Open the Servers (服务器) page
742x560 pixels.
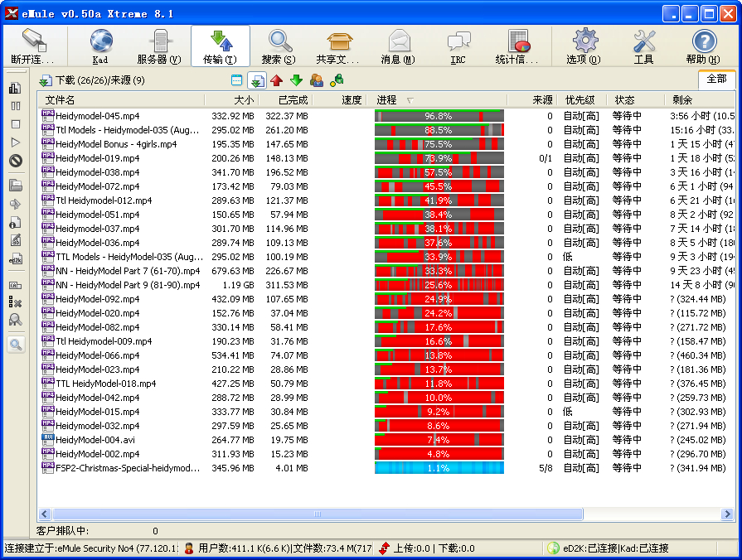(159, 46)
